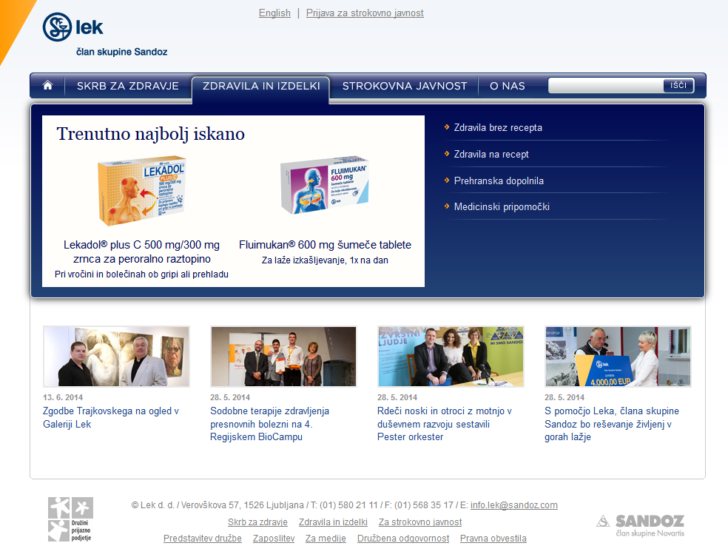Click the 'član skupine Sandoz' tagline
The height and width of the screenshot is (560, 728).
point(121,52)
